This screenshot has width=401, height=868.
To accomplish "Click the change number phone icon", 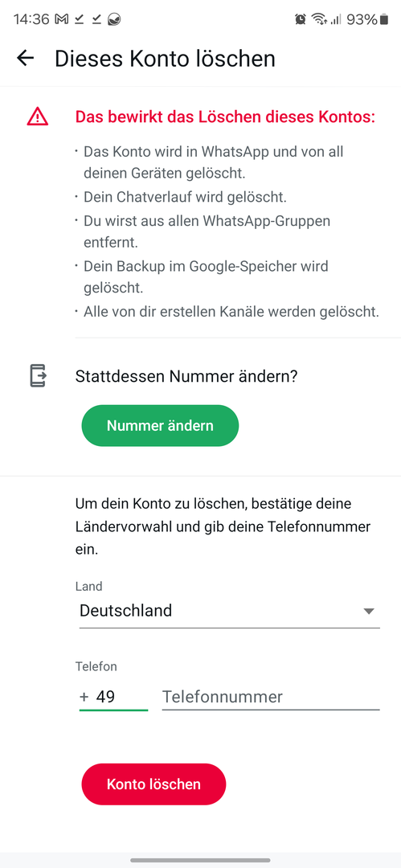I will coord(38,376).
